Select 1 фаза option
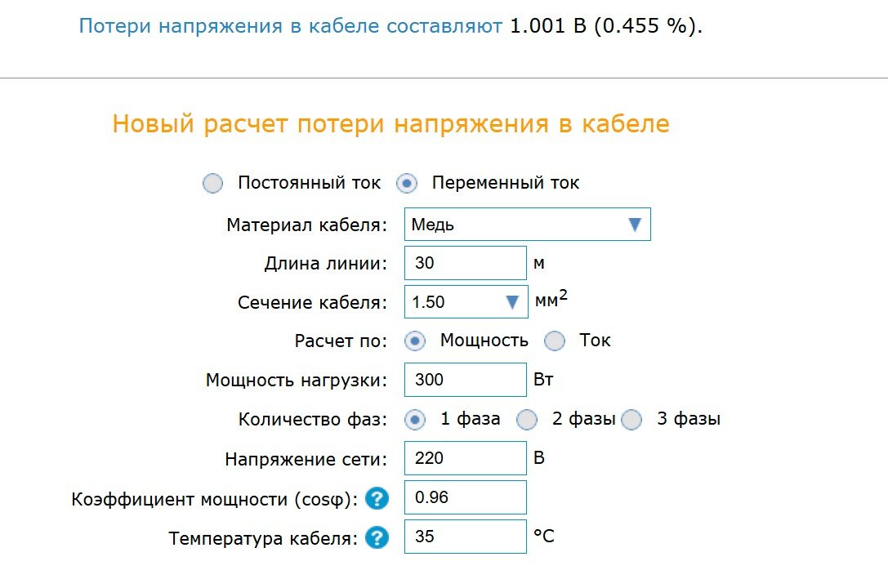The width and height of the screenshot is (888, 588). pyautogui.click(x=414, y=420)
